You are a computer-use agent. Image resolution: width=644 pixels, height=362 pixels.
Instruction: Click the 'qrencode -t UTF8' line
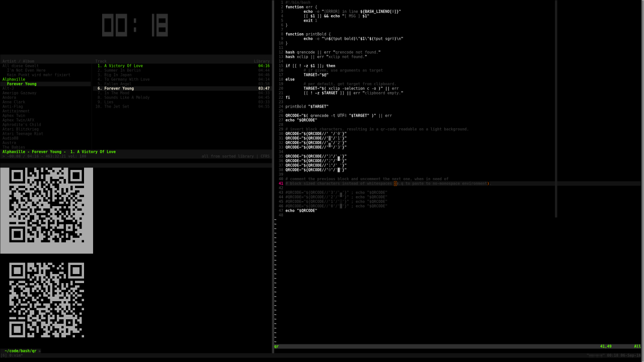[x=339, y=116]
